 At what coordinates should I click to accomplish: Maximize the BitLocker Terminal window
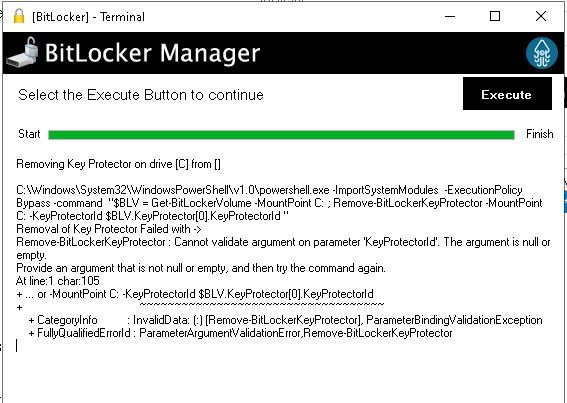(495, 16)
